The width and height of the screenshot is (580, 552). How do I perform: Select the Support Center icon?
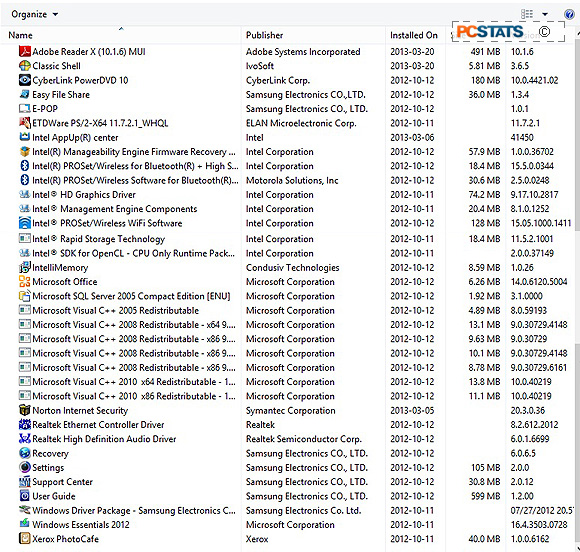[24, 481]
